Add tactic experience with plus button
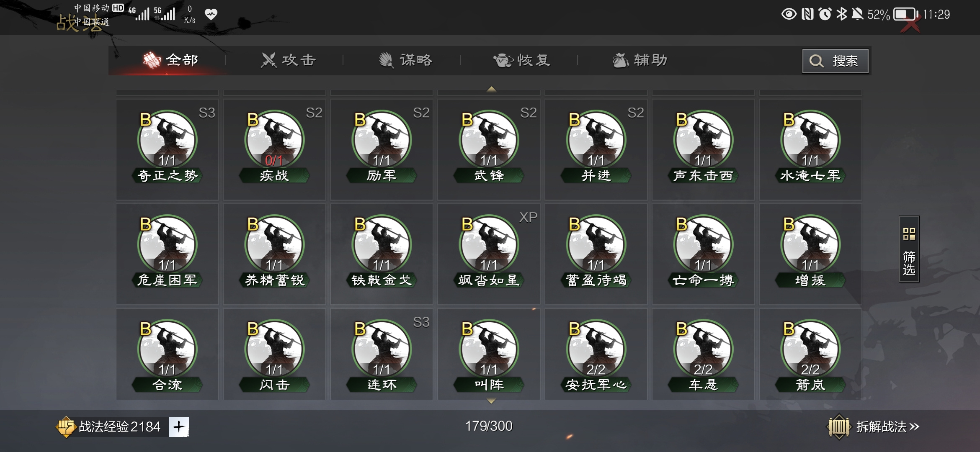This screenshot has height=452, width=980. [179, 426]
